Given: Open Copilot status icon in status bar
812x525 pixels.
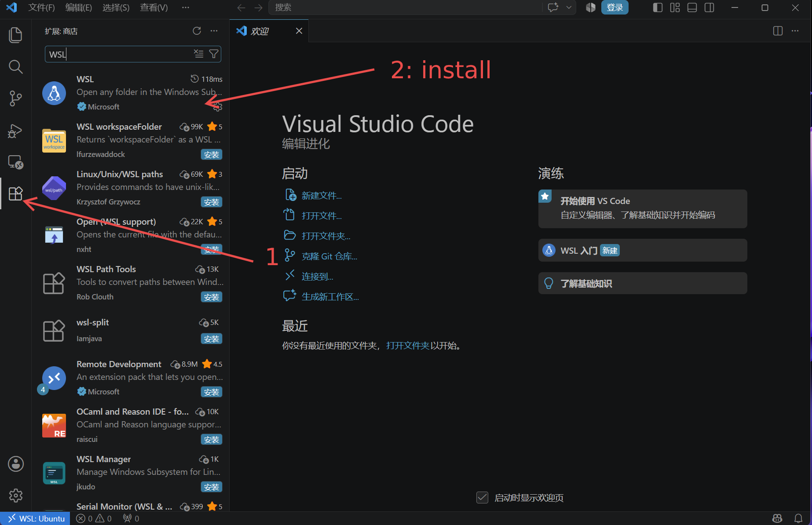Looking at the screenshot, I should coord(777,518).
